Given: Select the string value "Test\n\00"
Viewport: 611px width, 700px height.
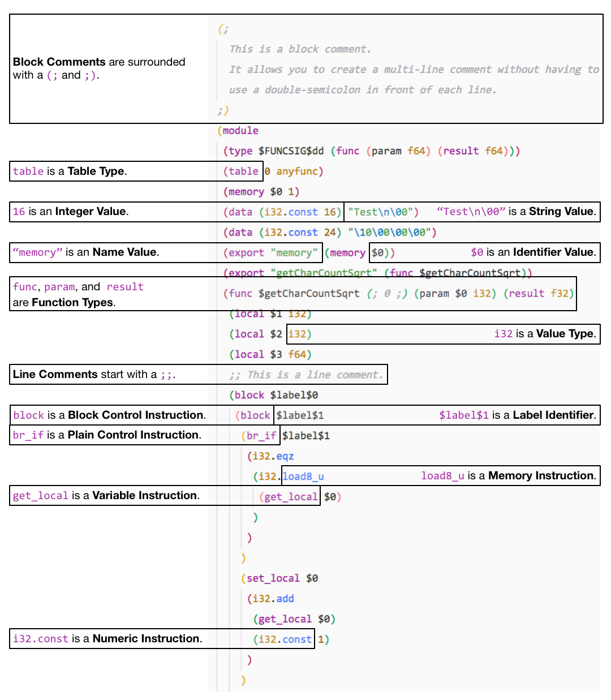Looking at the screenshot, I should point(382,212).
